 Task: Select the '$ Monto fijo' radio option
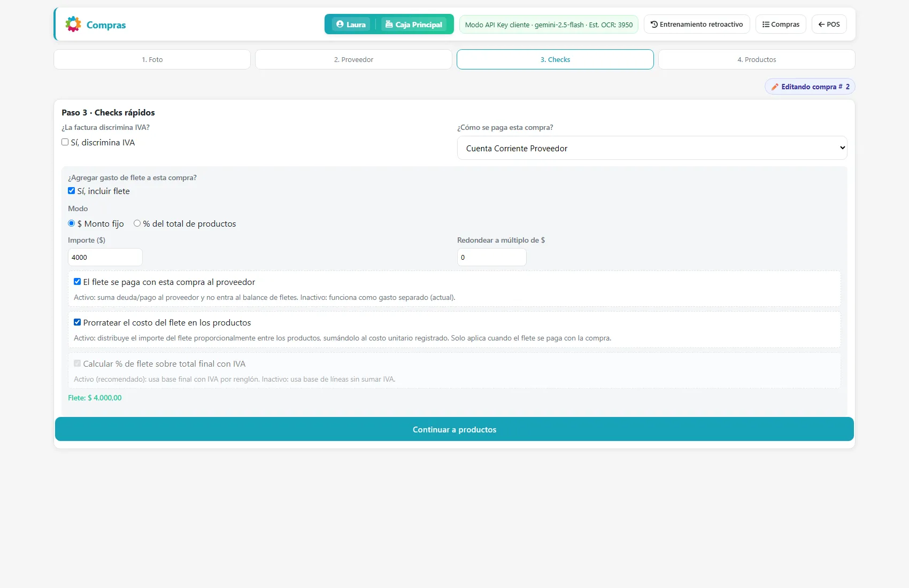coord(71,223)
